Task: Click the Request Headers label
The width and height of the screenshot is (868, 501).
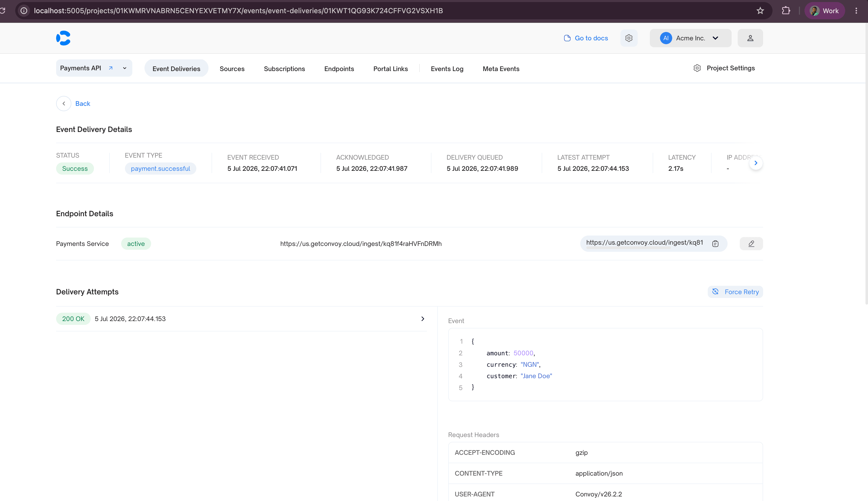Action: tap(473, 435)
